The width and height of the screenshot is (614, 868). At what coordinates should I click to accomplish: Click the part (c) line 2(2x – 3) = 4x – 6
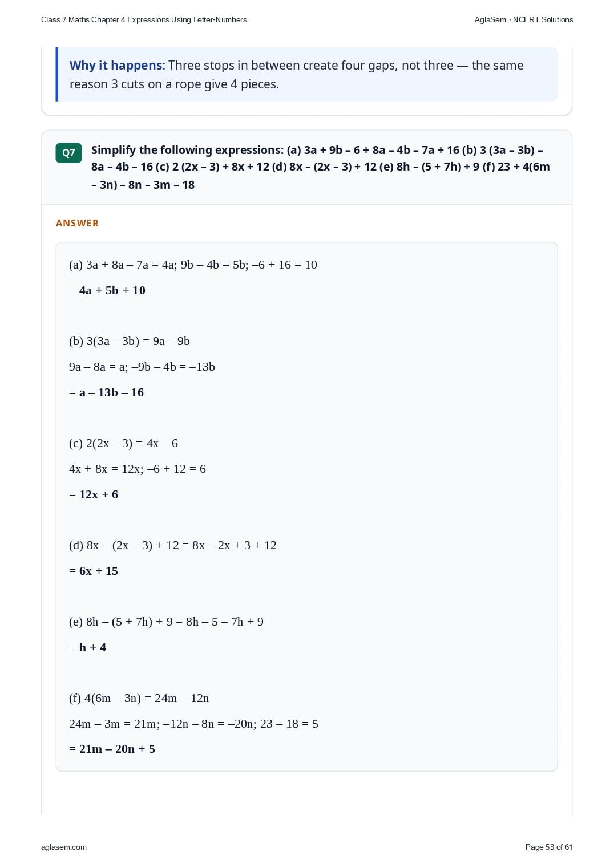click(x=123, y=443)
